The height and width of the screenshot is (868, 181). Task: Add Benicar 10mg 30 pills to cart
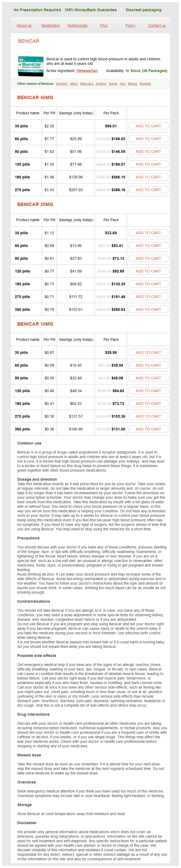(x=148, y=353)
